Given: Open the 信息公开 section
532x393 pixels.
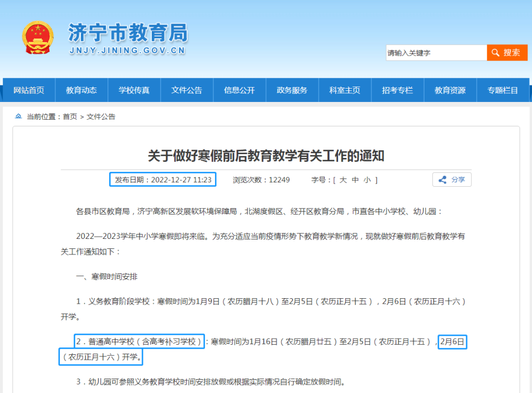Looking at the screenshot, I should [x=239, y=90].
